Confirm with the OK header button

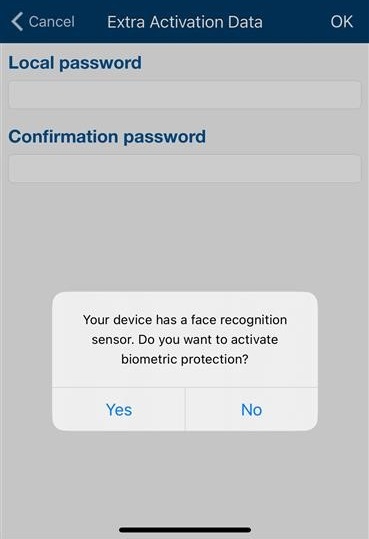pos(341,22)
